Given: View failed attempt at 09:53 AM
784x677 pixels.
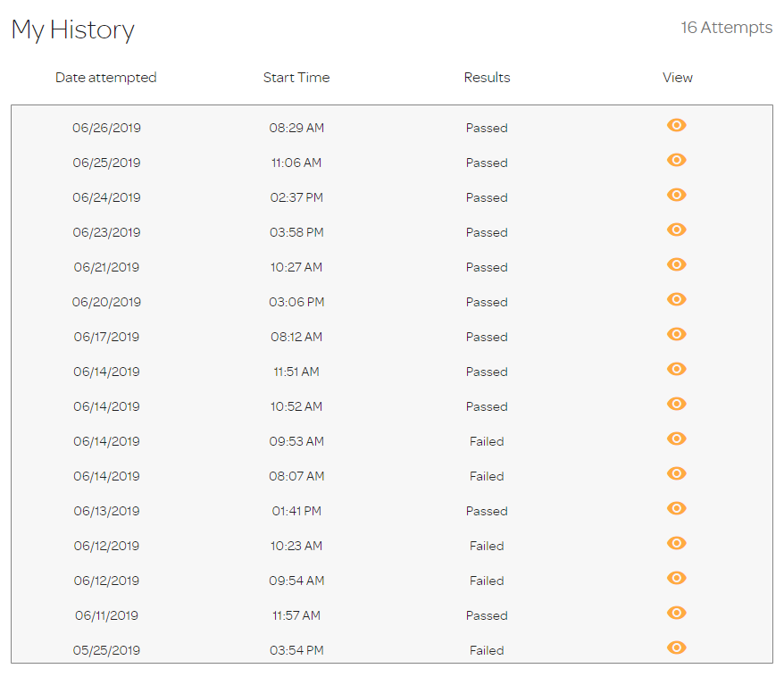Looking at the screenshot, I should tap(677, 439).
